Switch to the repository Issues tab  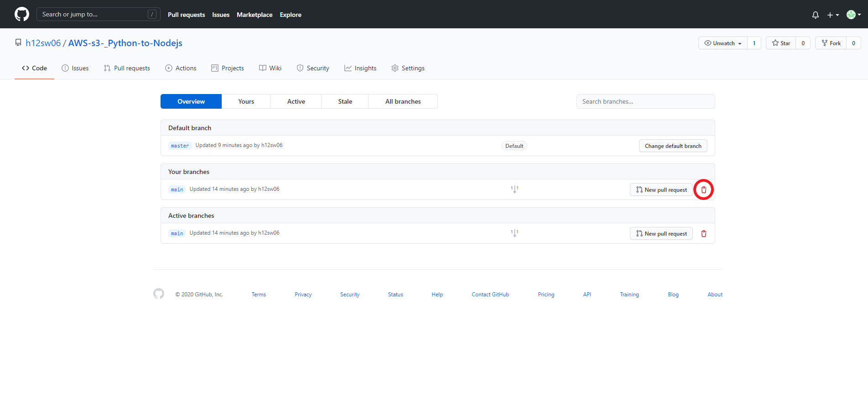(75, 68)
